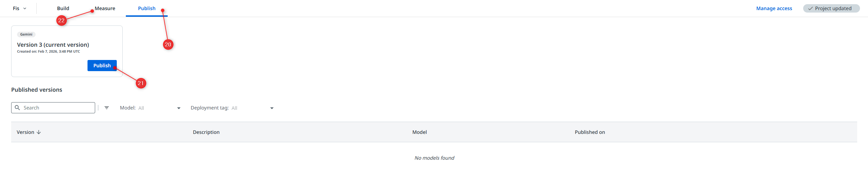Click the red annotation marker 22
The image size is (868, 182).
tap(61, 21)
